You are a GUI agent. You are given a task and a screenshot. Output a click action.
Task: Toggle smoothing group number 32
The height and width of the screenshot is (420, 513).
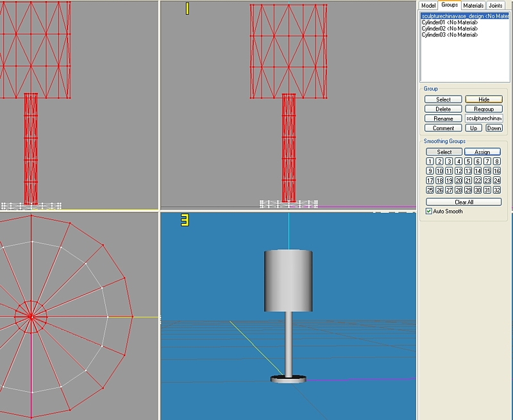[x=497, y=190]
